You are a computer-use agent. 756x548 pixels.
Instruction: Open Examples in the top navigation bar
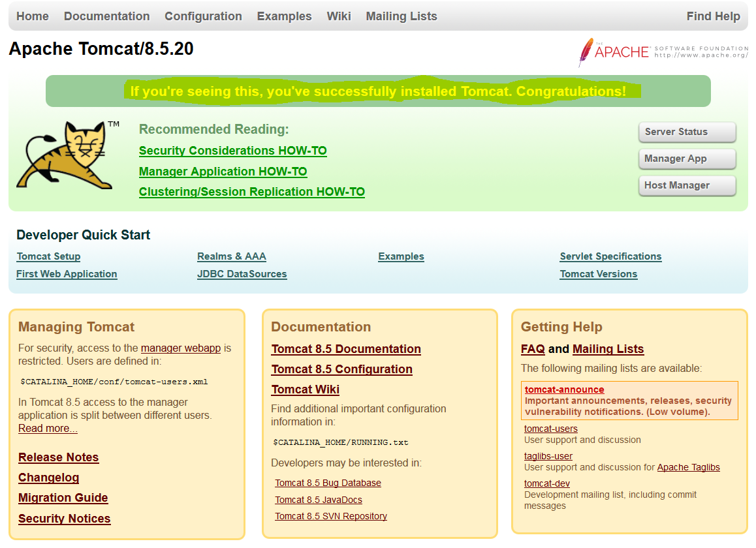(x=284, y=16)
